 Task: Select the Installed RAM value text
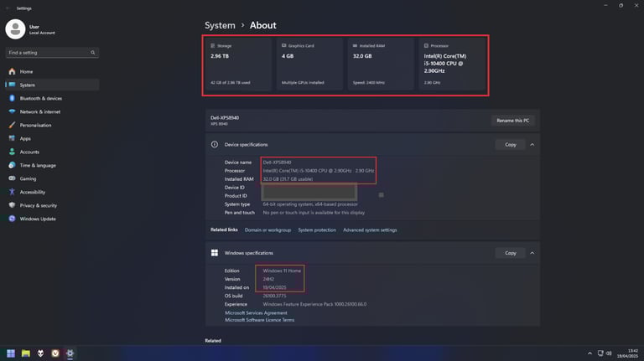point(288,179)
